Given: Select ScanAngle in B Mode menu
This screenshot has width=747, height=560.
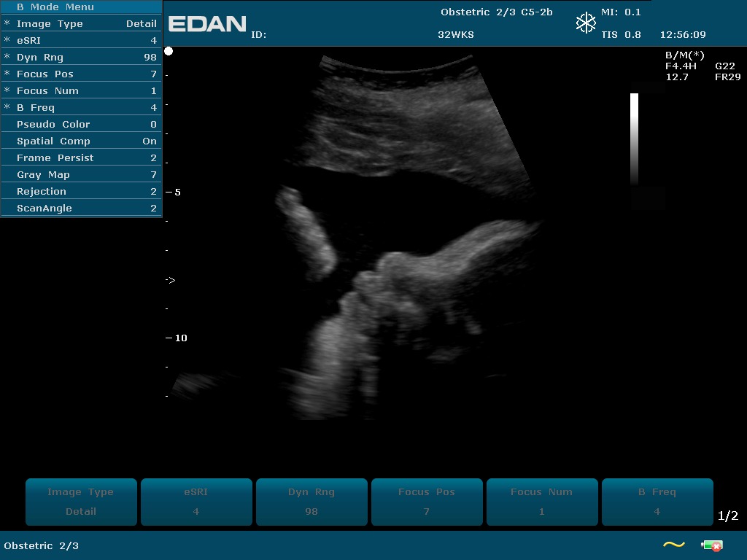Looking at the screenshot, I should 81,209.
